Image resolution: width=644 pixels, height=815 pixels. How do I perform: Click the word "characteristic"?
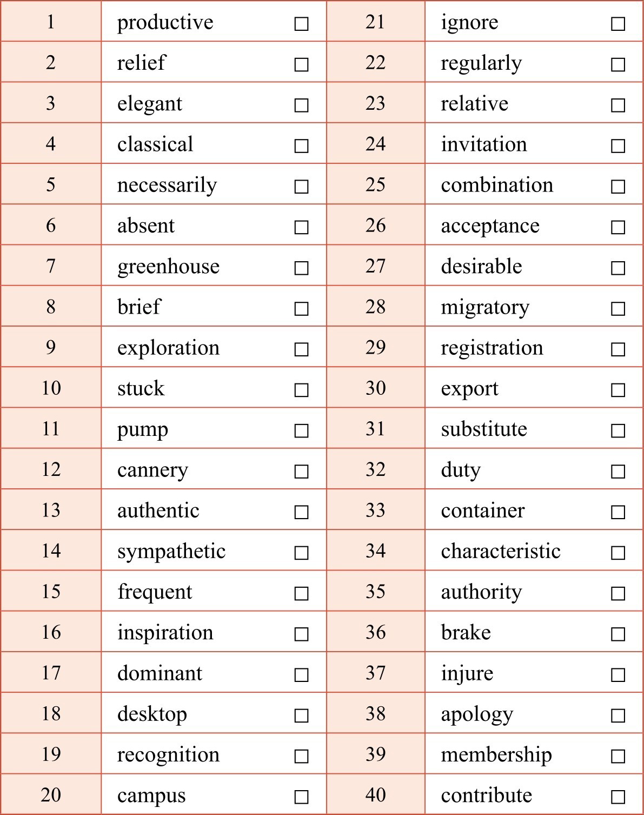(501, 551)
